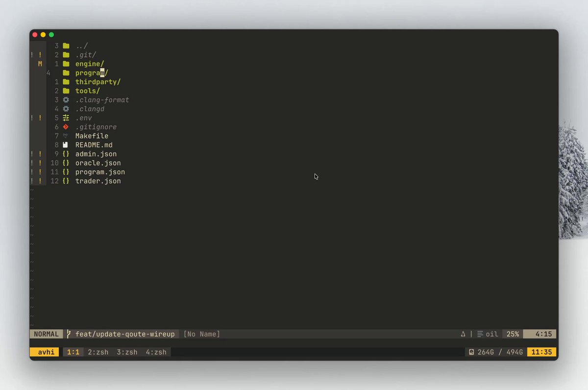Click the folder icon beside ../
588x390 pixels.
point(66,46)
